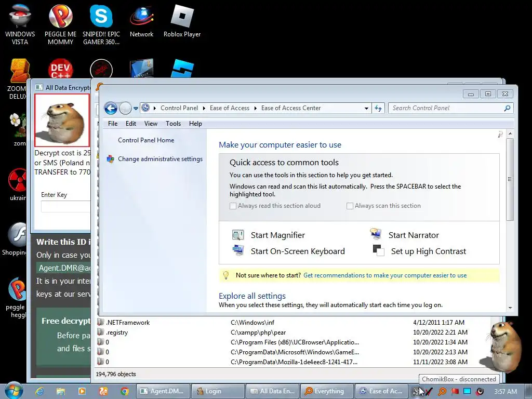The width and height of the screenshot is (532, 399).
Task: Go to Control Panel Home
Action: [x=146, y=140]
